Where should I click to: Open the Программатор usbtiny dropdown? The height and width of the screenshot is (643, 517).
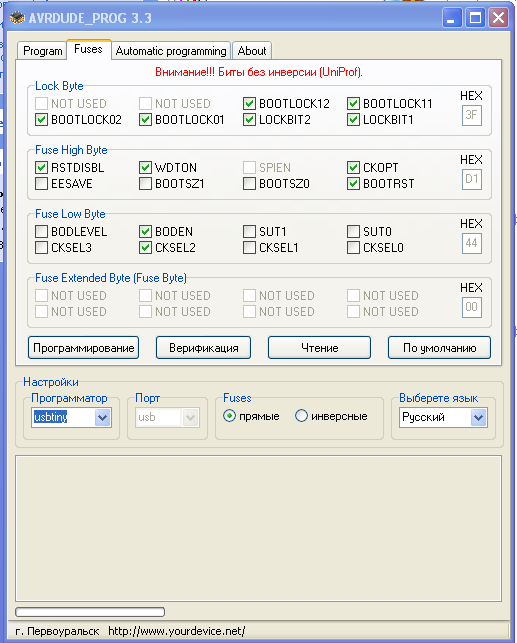(x=102, y=418)
